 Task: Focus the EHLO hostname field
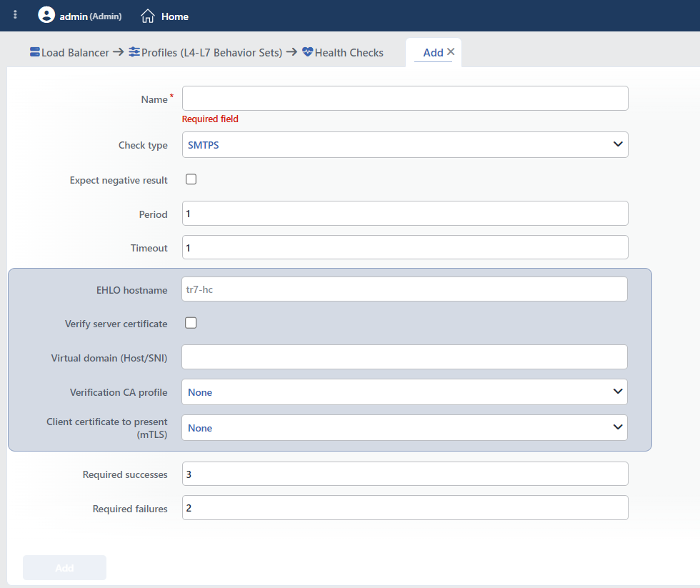pos(404,289)
